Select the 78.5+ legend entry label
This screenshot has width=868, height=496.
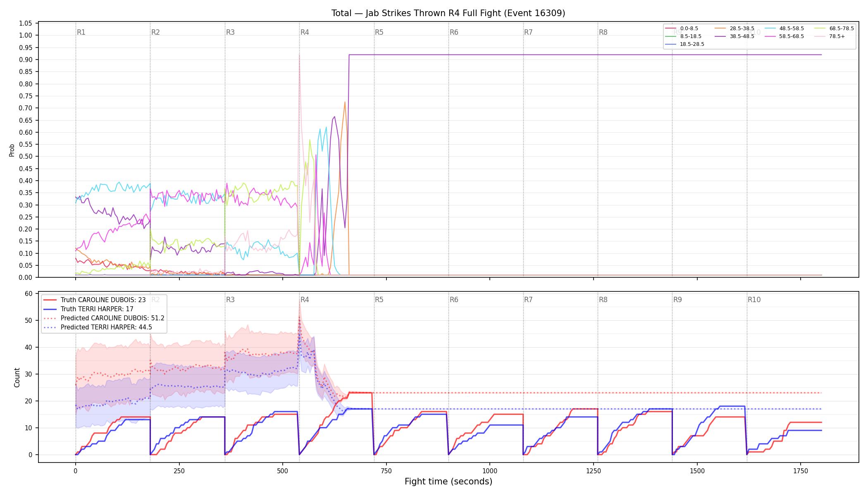pyautogui.click(x=837, y=36)
